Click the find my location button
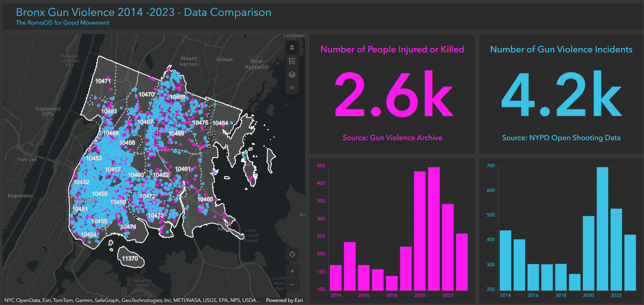644x305 pixels. 292,254
